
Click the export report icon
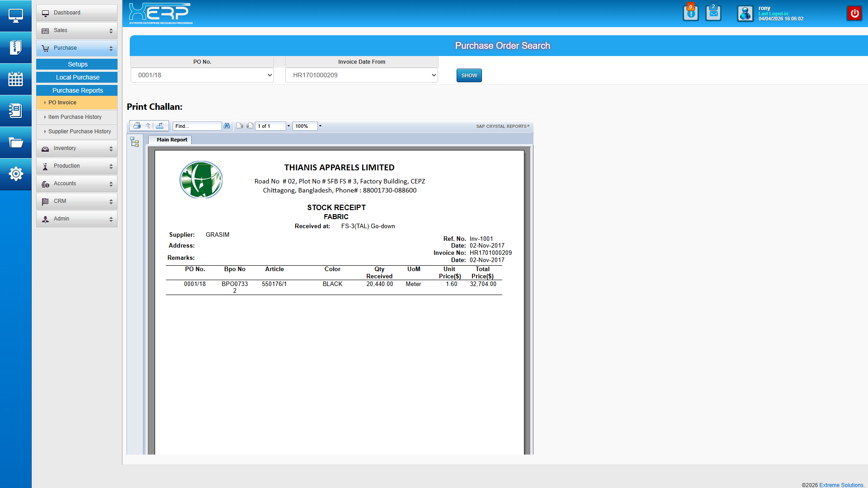click(160, 126)
